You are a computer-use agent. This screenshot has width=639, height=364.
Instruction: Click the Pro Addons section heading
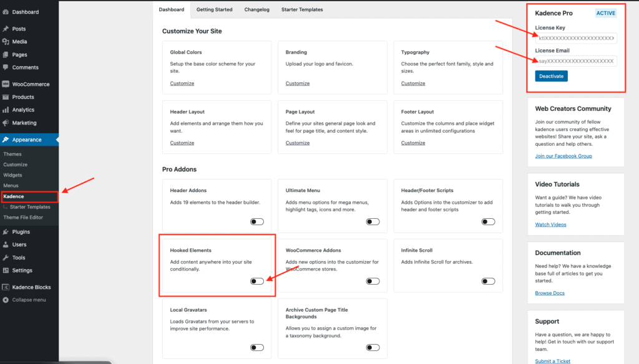pos(179,170)
